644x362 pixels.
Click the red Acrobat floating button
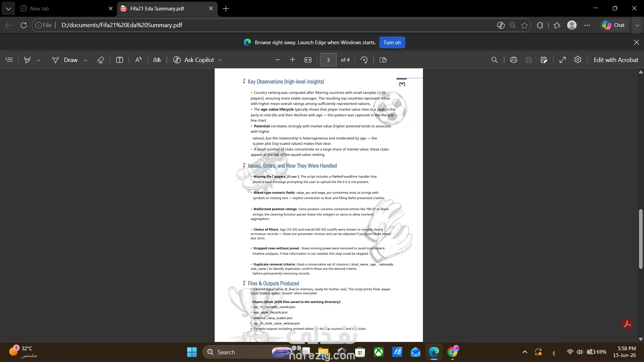(627, 324)
